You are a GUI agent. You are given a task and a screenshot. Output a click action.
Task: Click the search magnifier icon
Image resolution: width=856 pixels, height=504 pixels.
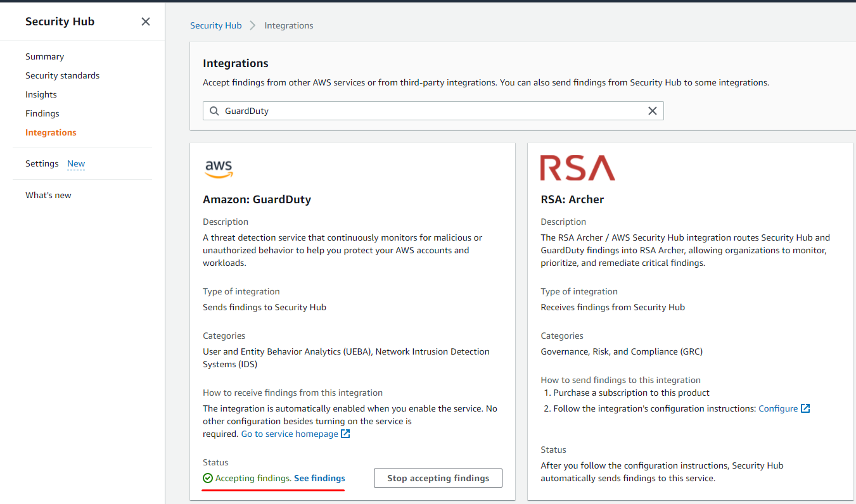(x=214, y=111)
